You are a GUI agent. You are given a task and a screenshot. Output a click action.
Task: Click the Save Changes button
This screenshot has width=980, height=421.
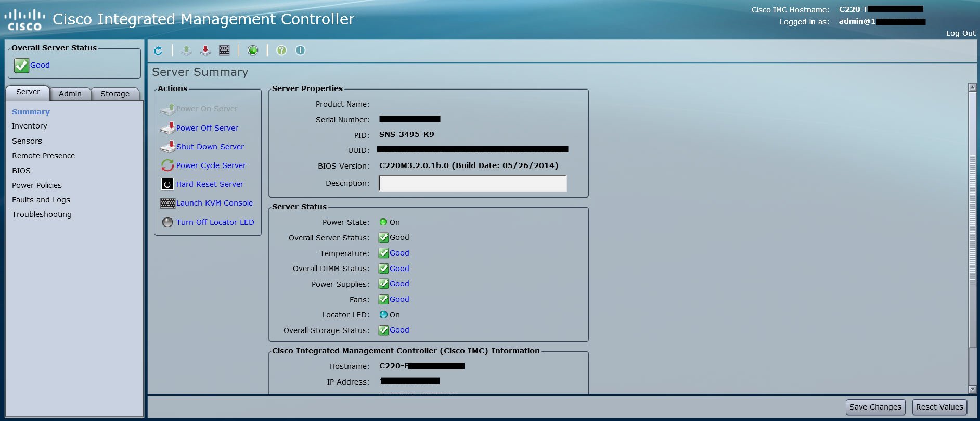pos(875,407)
